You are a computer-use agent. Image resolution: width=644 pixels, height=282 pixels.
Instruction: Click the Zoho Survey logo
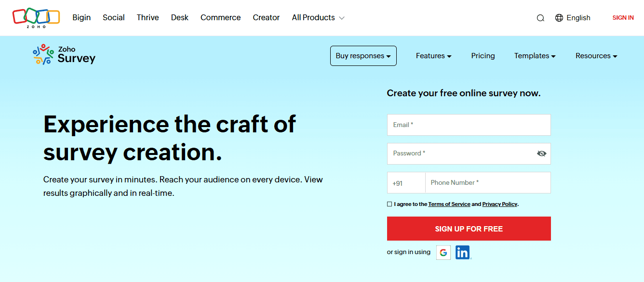(64, 55)
